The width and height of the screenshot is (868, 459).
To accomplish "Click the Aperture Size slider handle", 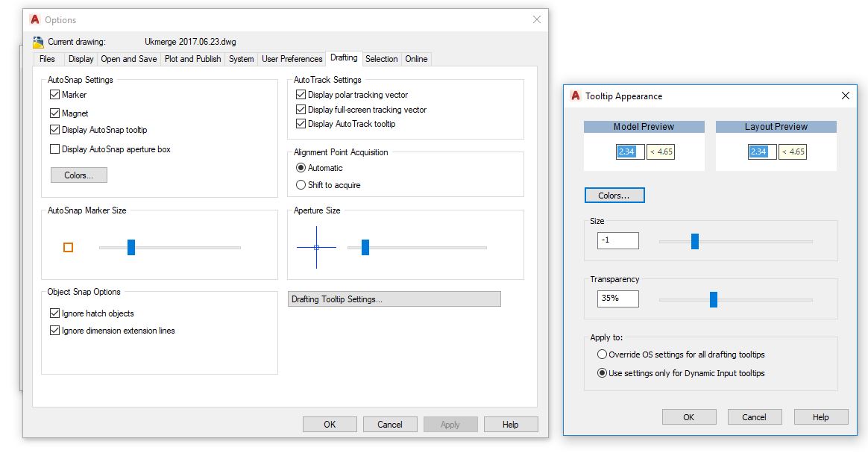I will coord(365,247).
